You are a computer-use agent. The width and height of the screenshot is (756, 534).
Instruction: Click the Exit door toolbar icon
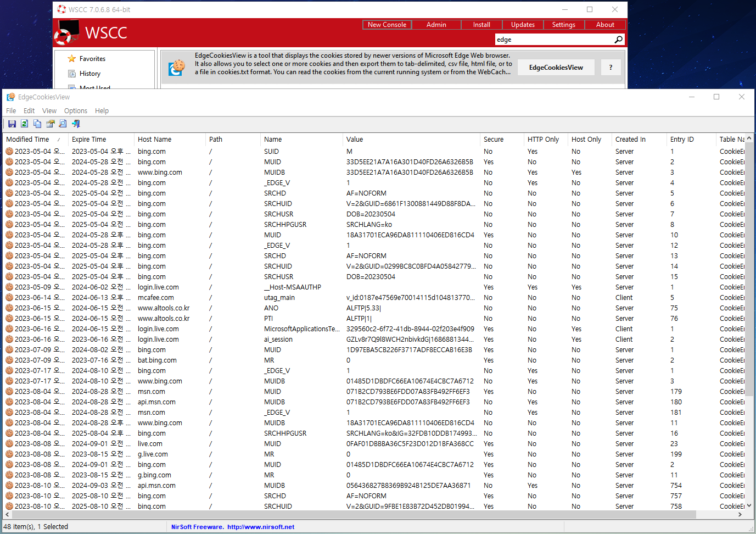(76, 124)
